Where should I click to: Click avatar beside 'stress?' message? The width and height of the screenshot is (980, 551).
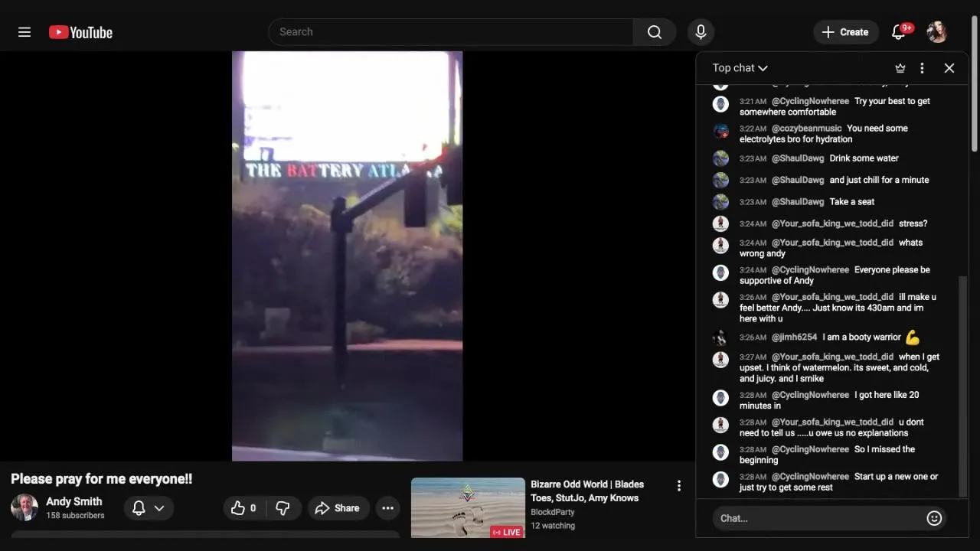[x=720, y=223]
